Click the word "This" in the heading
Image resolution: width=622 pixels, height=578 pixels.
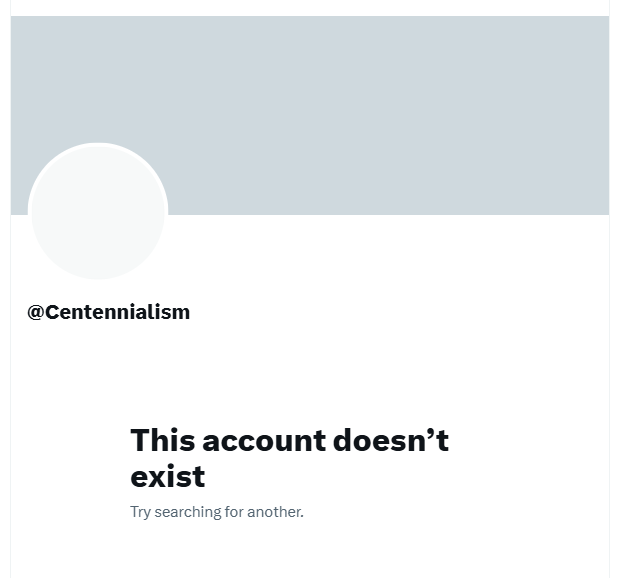[x=163, y=440]
